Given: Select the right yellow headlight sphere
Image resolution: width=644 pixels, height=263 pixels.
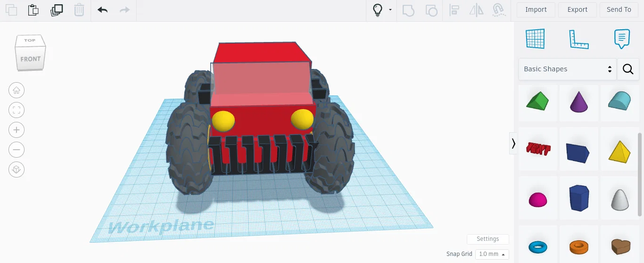Looking at the screenshot, I should (x=302, y=119).
